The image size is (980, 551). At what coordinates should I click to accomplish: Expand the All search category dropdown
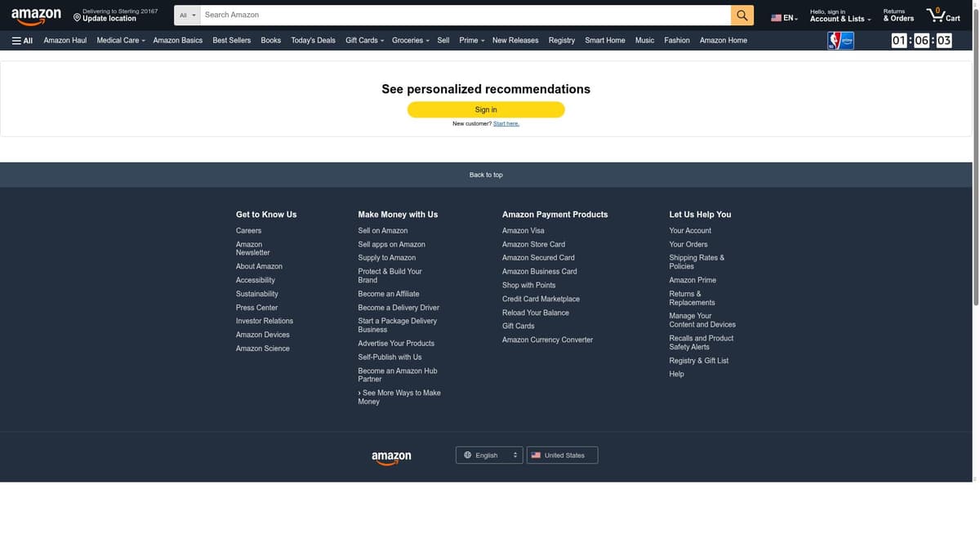tap(187, 16)
